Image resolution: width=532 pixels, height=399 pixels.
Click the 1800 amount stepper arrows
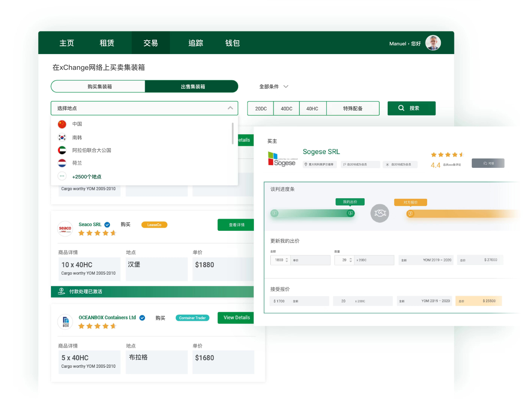point(287,260)
